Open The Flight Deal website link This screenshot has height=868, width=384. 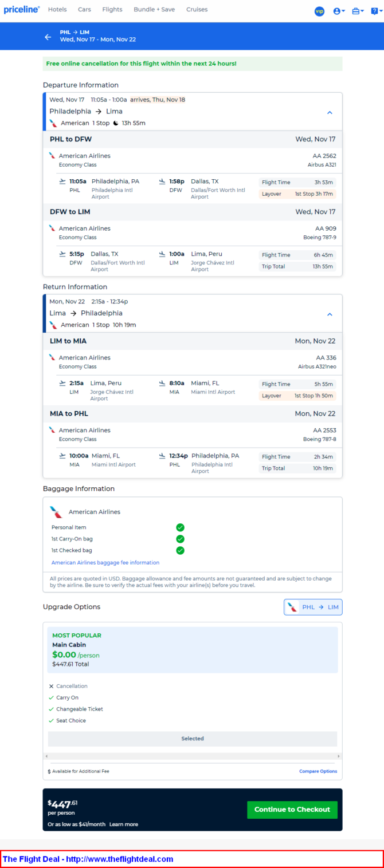88,859
